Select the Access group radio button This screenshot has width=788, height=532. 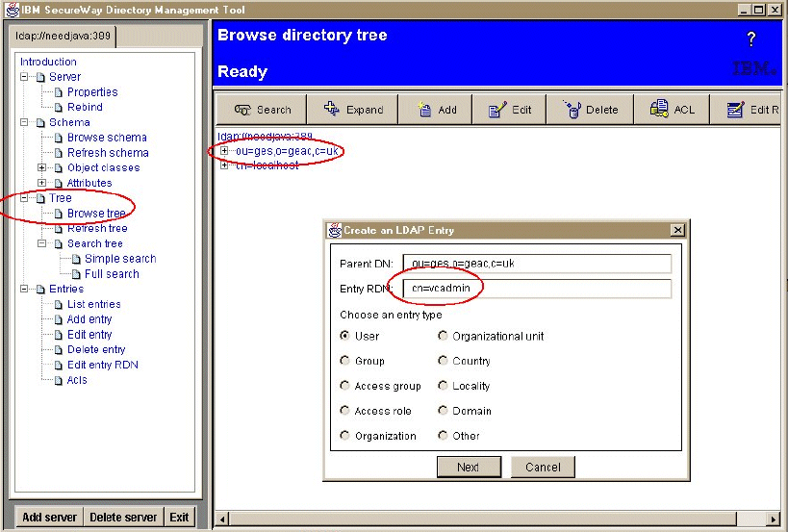[344, 386]
